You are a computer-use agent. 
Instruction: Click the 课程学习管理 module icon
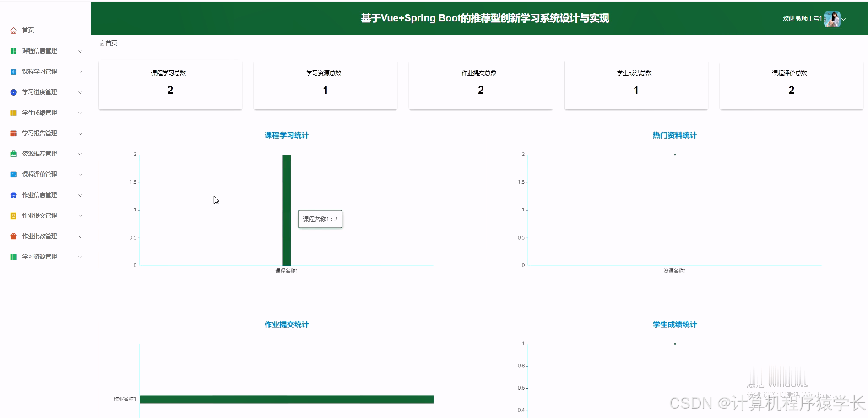[x=13, y=71]
